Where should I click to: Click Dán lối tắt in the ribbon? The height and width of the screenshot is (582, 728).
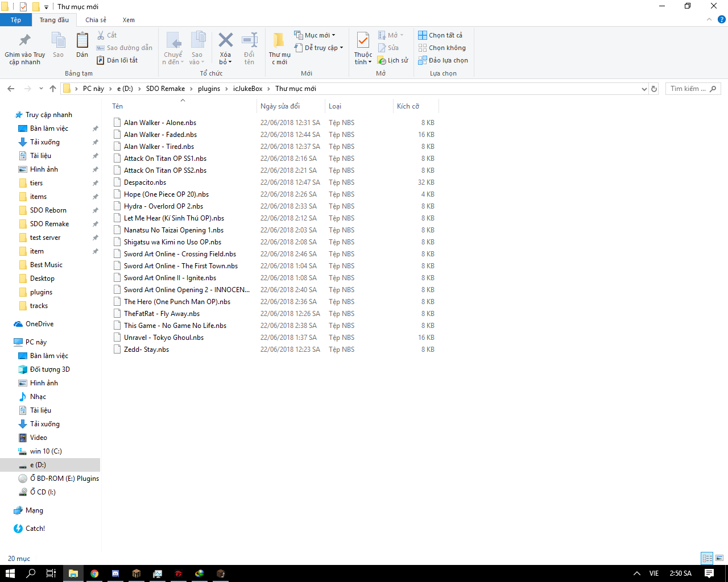pos(117,60)
